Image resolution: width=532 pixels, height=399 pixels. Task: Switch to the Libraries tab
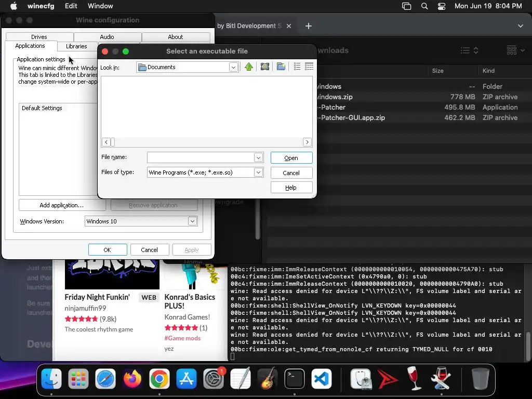coord(76,46)
